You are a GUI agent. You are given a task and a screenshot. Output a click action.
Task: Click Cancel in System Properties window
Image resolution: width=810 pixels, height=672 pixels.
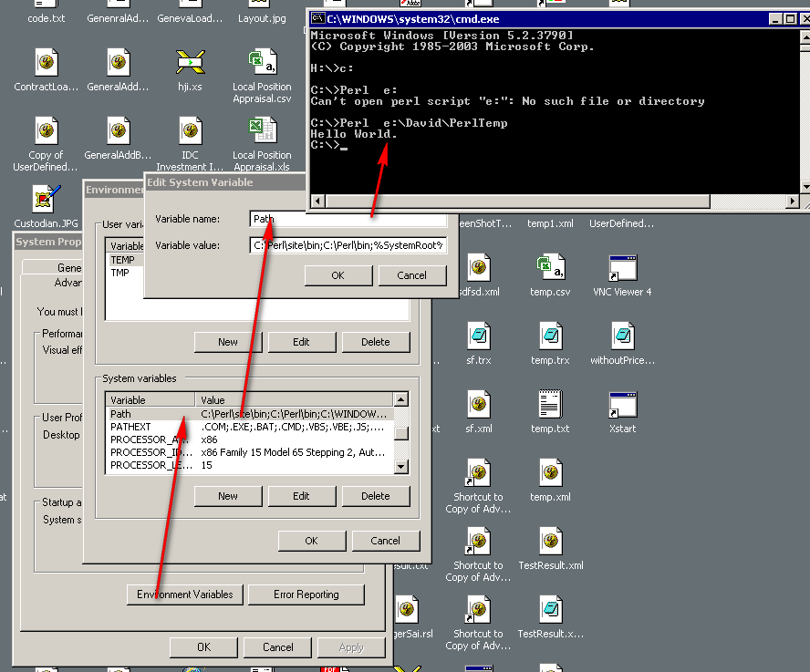click(x=278, y=647)
